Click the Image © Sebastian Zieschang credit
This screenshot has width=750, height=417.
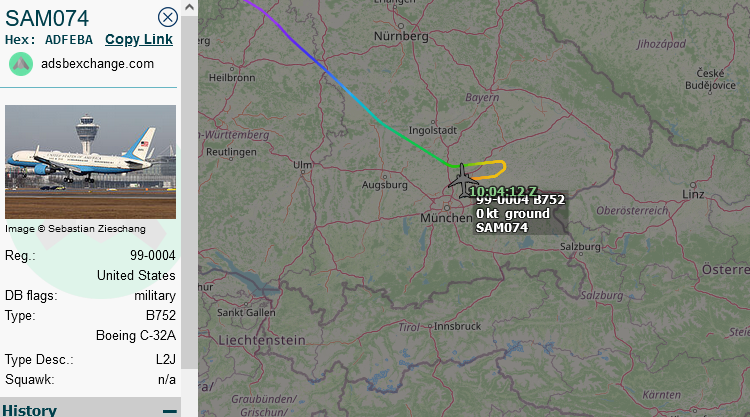tap(75, 229)
